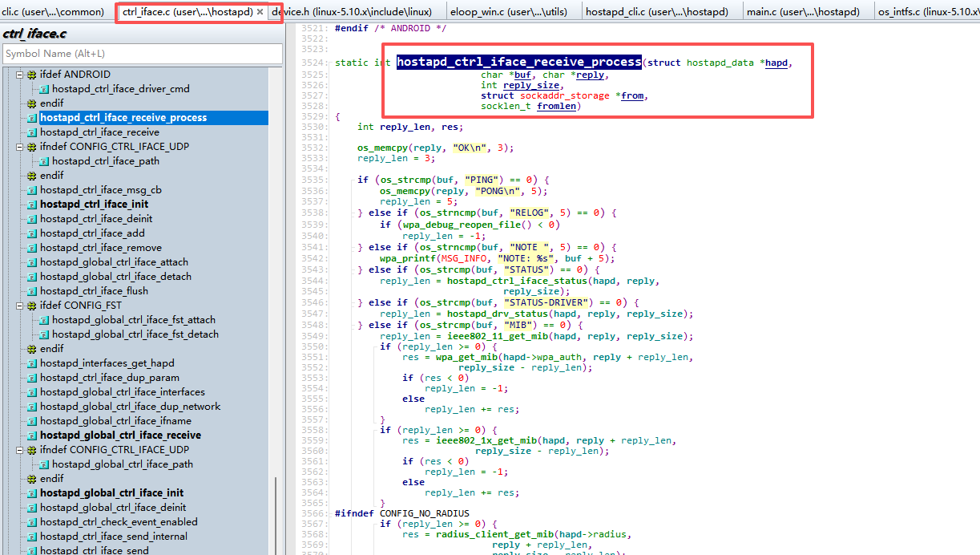Viewport: 980px width, 555px height.
Task: Click function icon beside hostapd_ctrl_iface_path
Action: tap(44, 161)
